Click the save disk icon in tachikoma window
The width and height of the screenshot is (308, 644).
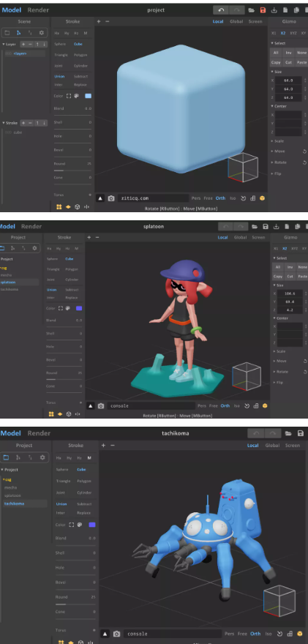(x=300, y=433)
